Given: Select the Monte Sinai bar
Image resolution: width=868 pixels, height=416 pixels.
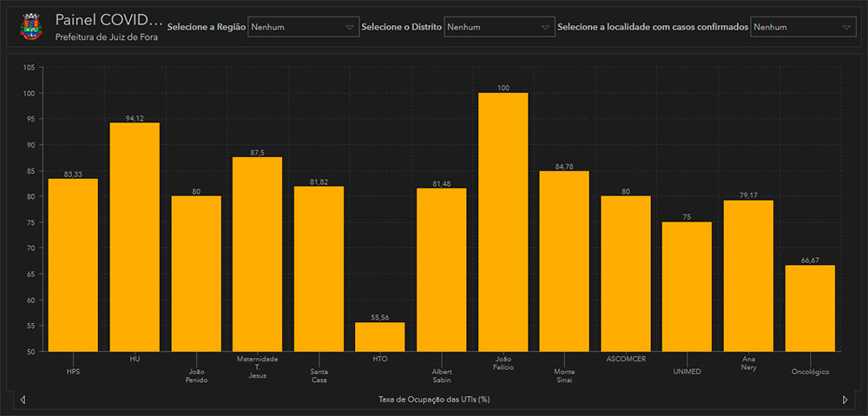Looking at the screenshot, I should coord(564,261).
